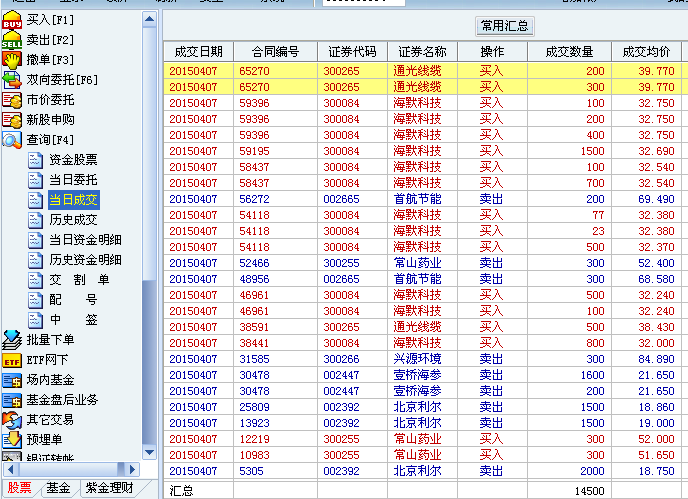Click the sidebar horizontal scroll-right arrow

[x=132, y=470]
